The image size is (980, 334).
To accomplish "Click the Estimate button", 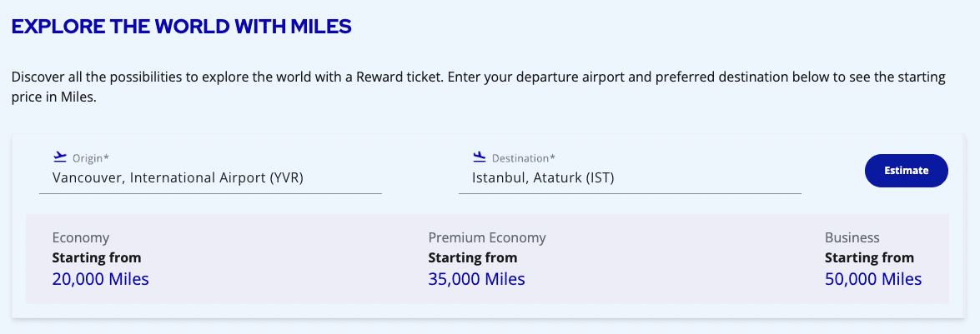I will 907,171.
